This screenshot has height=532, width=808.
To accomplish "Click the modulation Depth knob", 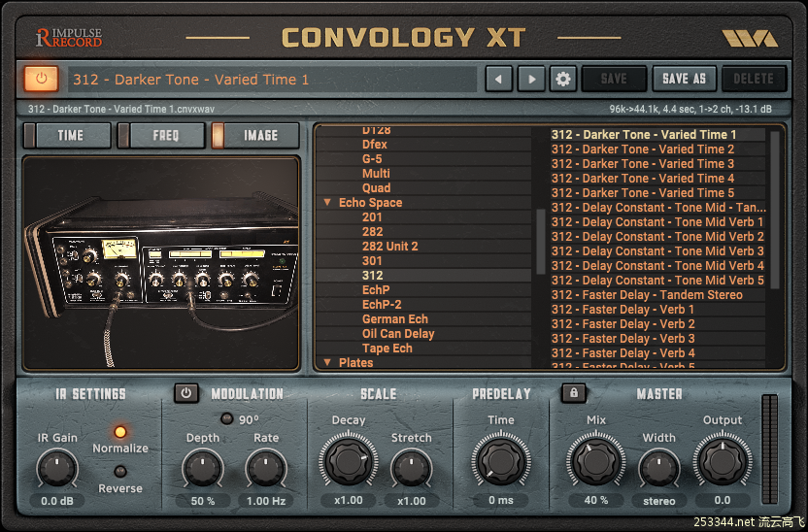I will coord(203,468).
